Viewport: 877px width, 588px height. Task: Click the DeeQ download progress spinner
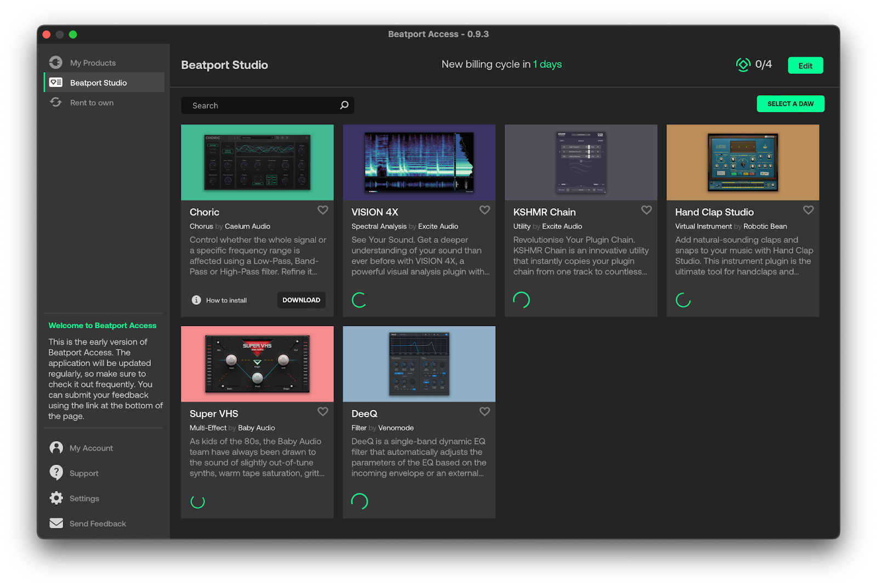coord(359,501)
